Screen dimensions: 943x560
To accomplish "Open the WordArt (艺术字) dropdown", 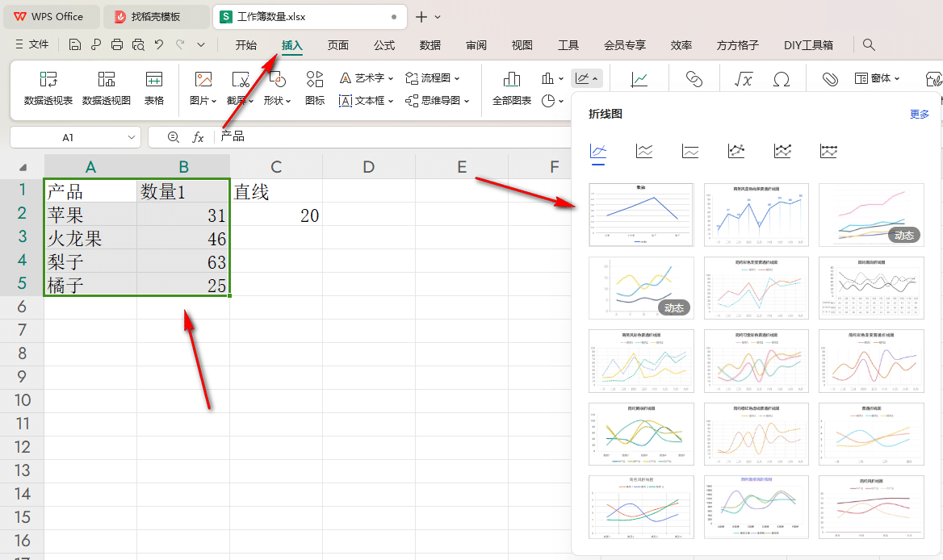I will 367,78.
